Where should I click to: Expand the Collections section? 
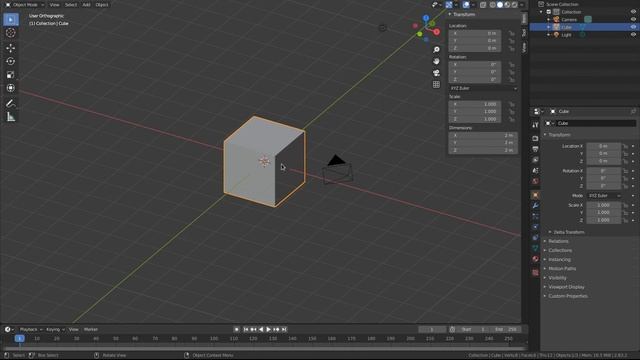pos(560,250)
